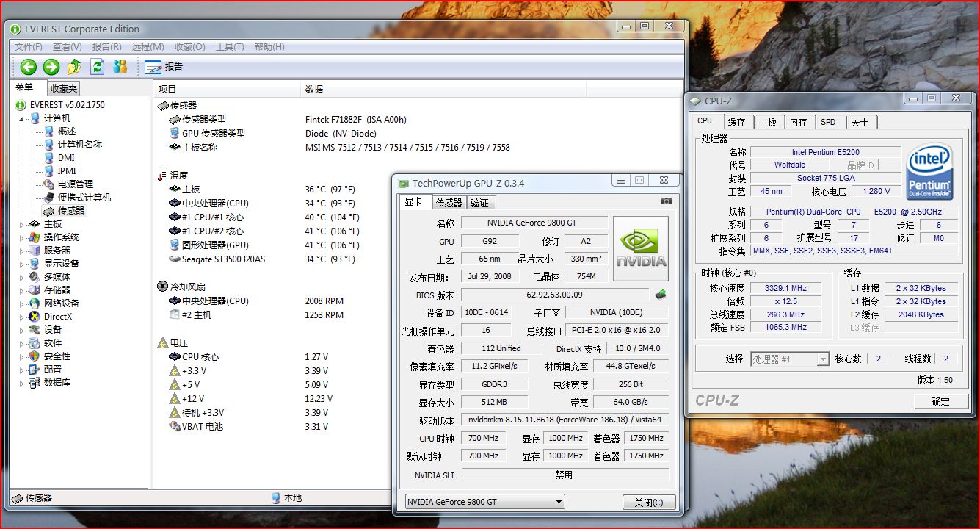The height and width of the screenshot is (529, 980).
Task: Open the IPMI node in EVEREST tree
Action: pyautogui.click(x=67, y=171)
